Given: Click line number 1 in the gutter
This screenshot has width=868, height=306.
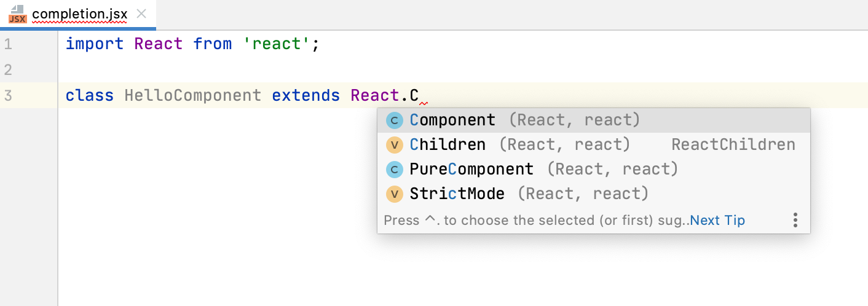Looking at the screenshot, I should (x=7, y=44).
